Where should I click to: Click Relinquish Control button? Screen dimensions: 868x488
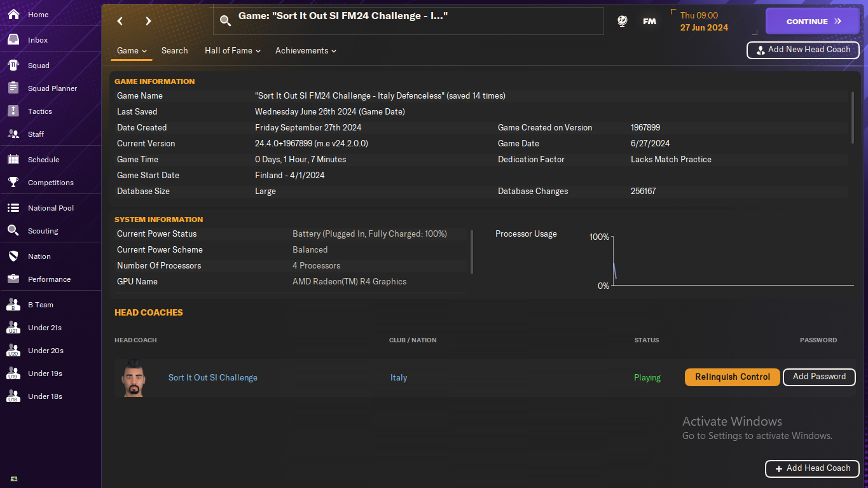click(733, 377)
